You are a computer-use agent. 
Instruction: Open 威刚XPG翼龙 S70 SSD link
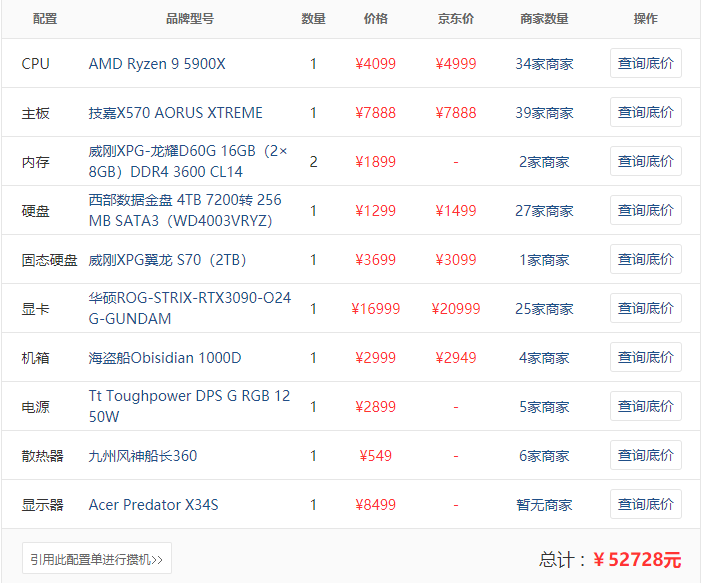[x=167, y=260]
